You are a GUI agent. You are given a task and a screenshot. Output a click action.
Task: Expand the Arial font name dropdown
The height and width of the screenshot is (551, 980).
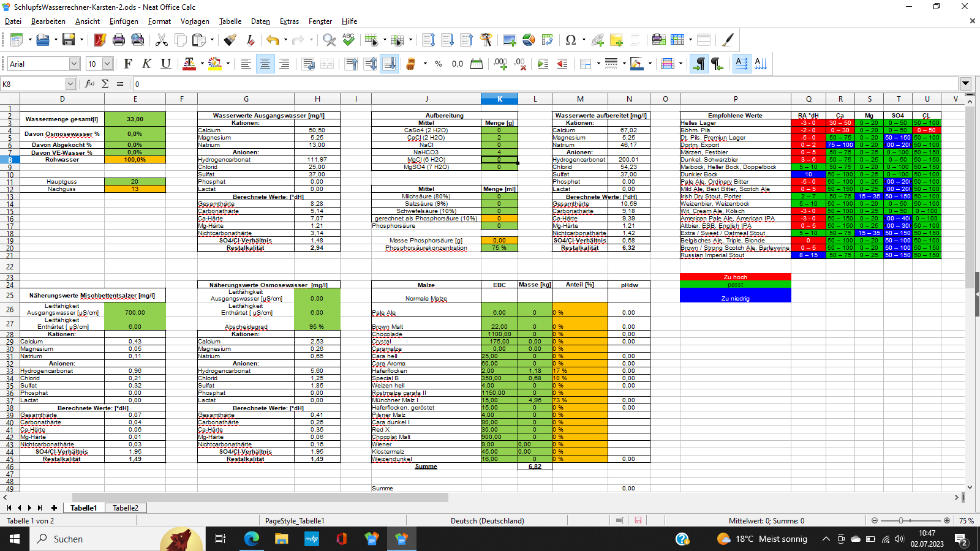[74, 64]
